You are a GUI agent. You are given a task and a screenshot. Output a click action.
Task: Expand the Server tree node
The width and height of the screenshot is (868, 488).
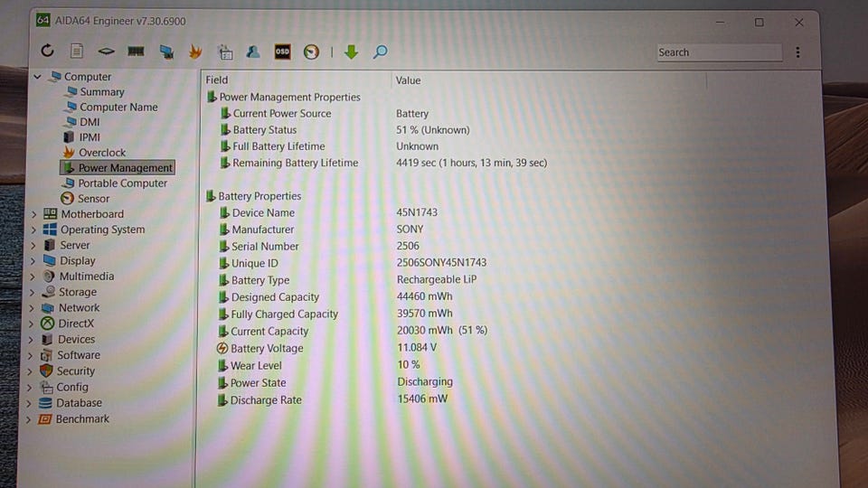coord(33,245)
